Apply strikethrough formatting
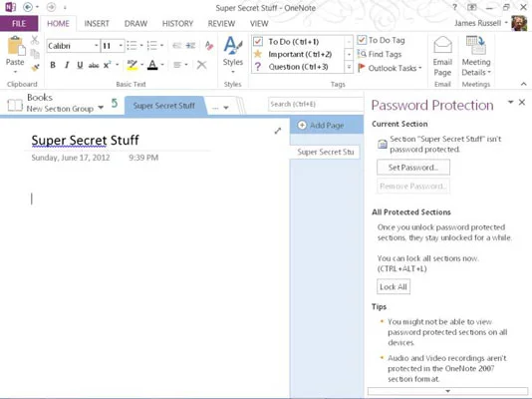 94,65
